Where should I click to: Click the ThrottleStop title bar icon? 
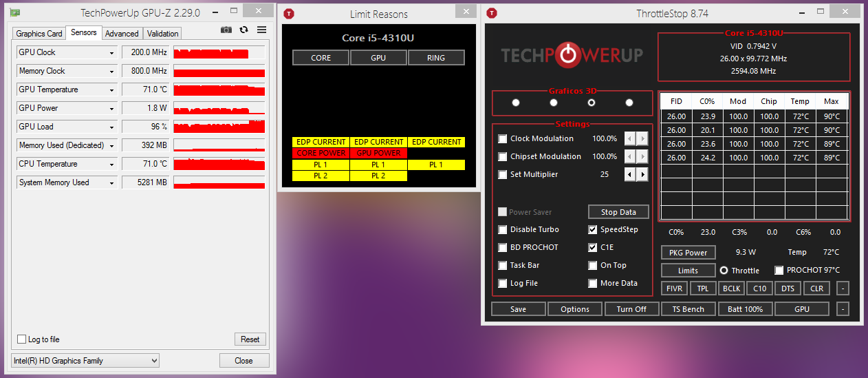point(492,14)
